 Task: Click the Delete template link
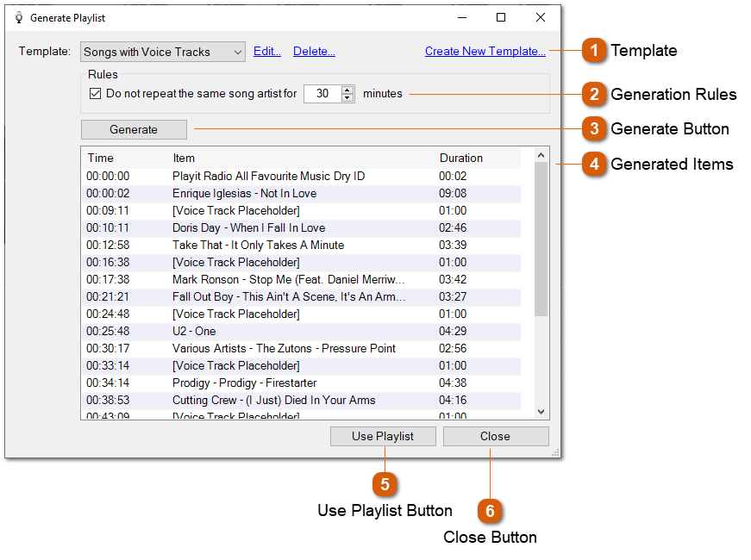pos(313,51)
